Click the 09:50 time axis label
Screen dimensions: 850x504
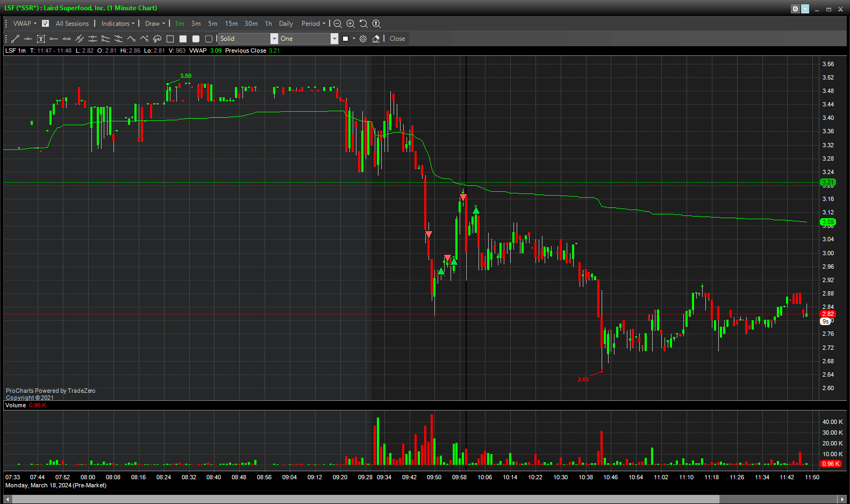pos(434,477)
